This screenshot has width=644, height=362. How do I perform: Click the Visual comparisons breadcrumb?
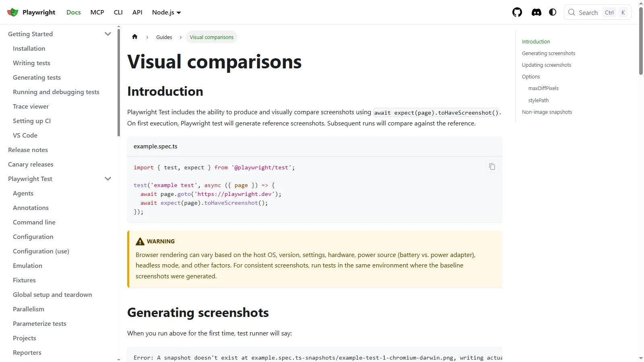(x=212, y=37)
